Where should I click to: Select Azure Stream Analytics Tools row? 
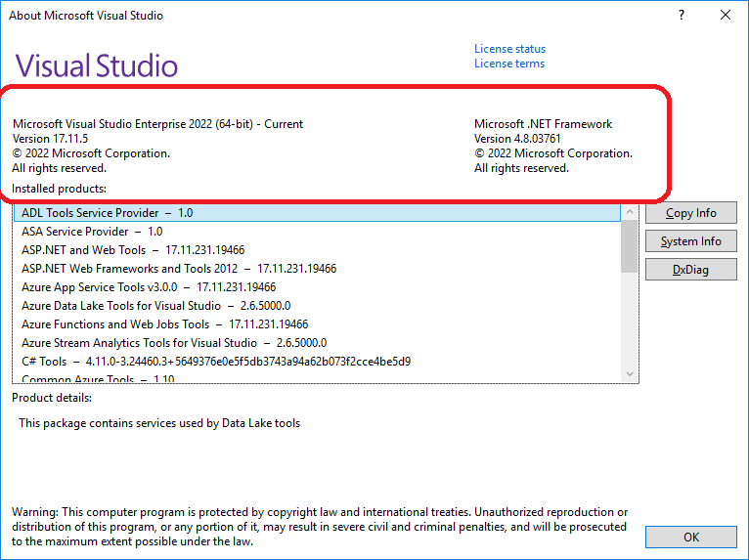[x=317, y=343]
